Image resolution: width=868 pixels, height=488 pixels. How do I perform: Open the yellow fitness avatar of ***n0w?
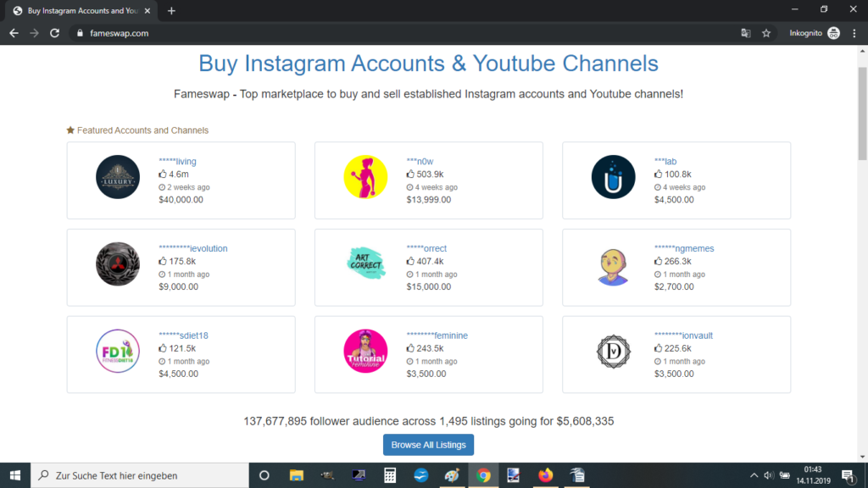click(365, 177)
